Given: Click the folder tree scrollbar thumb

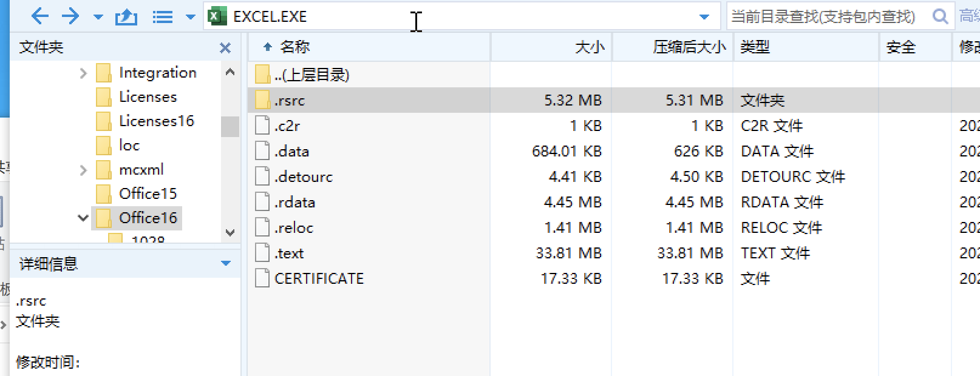Looking at the screenshot, I should coord(230,127).
